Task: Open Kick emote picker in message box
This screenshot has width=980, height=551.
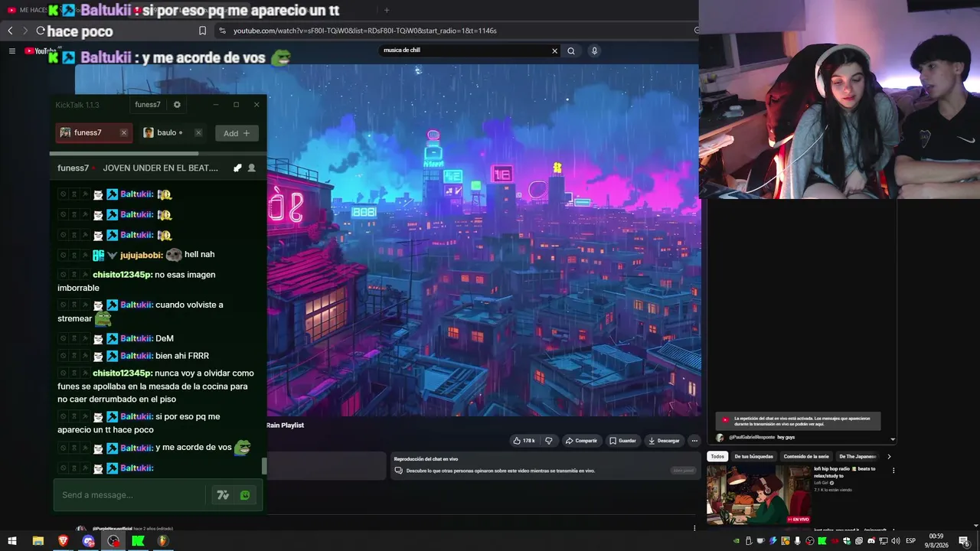Action: (245, 495)
